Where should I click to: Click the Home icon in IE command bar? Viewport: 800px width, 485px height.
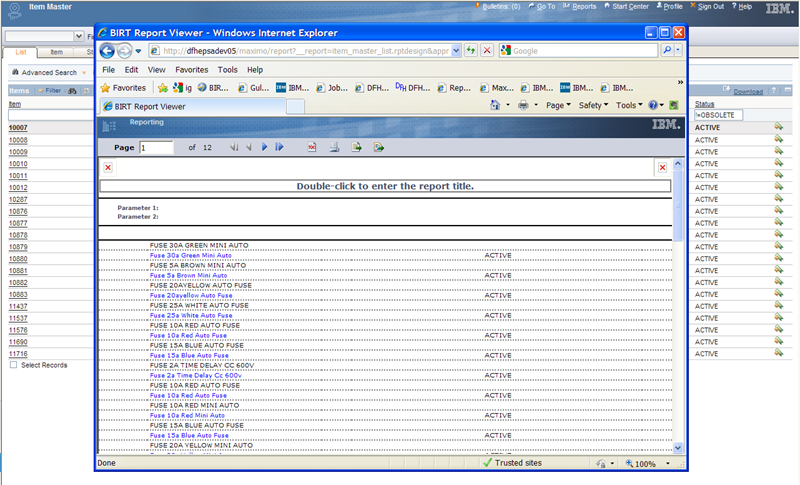[x=495, y=105]
